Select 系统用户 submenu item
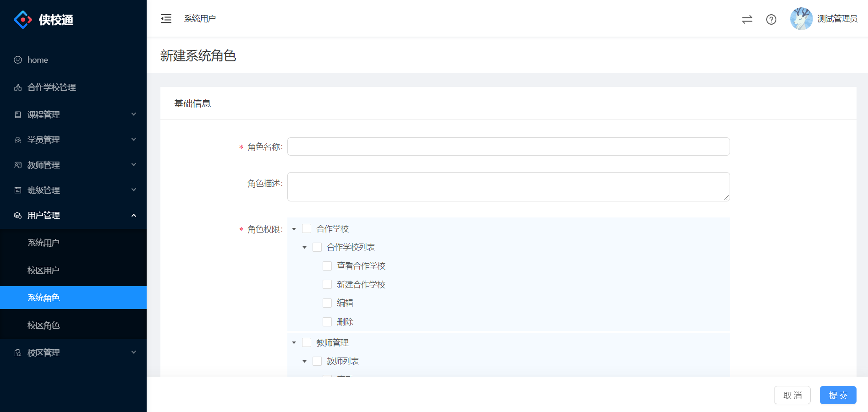The width and height of the screenshot is (868, 412). click(x=73, y=243)
